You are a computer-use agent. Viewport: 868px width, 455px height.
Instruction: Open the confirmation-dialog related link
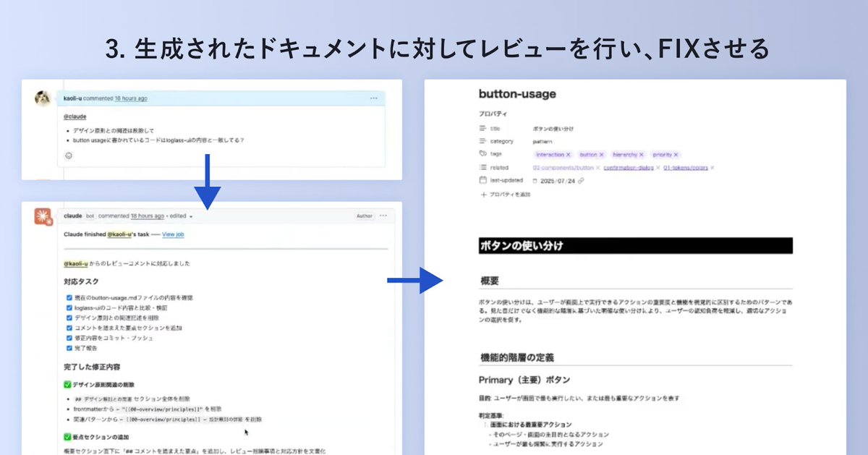pos(628,168)
